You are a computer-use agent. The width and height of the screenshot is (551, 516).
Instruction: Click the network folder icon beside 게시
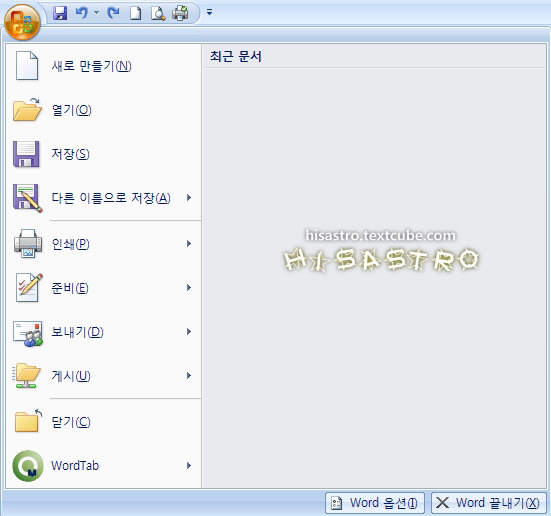click(27, 375)
